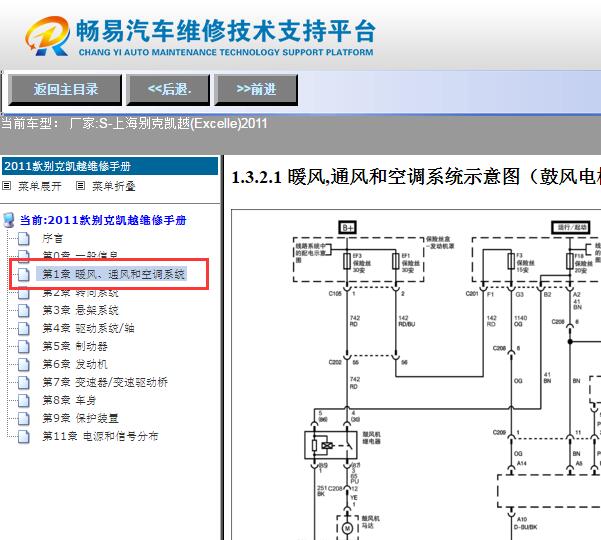Viewport: 601px width, 540px height.
Task: Click the B+ power label in the diagram
Action: (x=348, y=228)
